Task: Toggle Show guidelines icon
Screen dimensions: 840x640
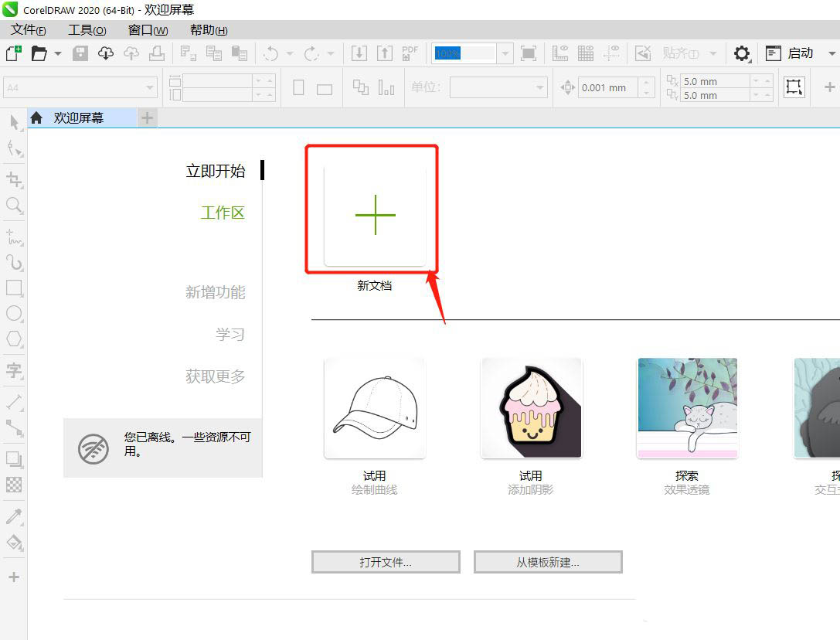Action: pos(611,53)
